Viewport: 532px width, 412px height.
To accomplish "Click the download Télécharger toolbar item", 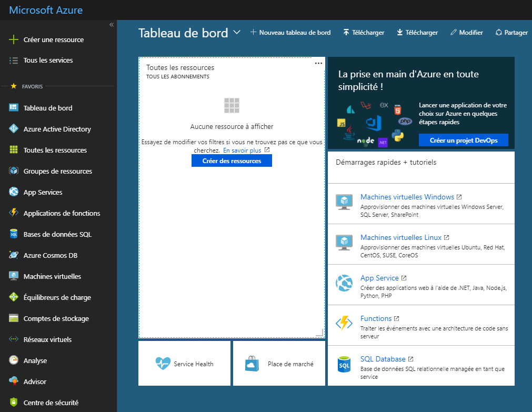I will tap(417, 32).
